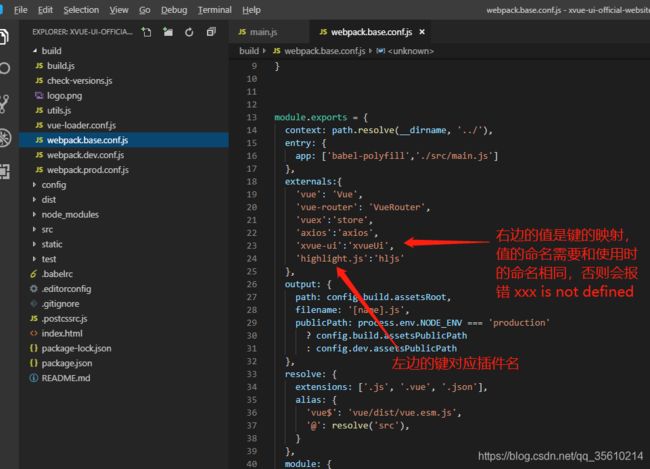
Task: Open the View menu
Action: [x=119, y=10]
